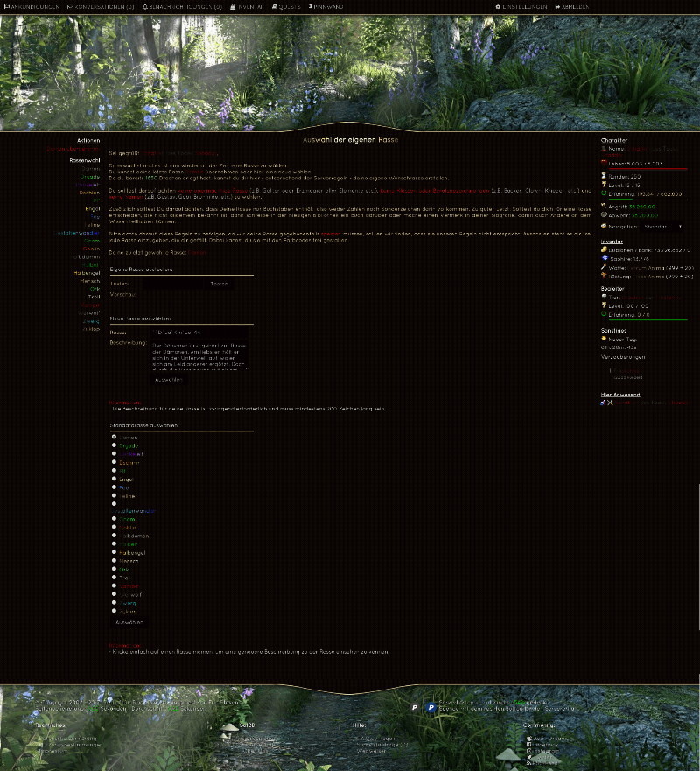Click the armor icon next to Rüstung

pos(603,276)
